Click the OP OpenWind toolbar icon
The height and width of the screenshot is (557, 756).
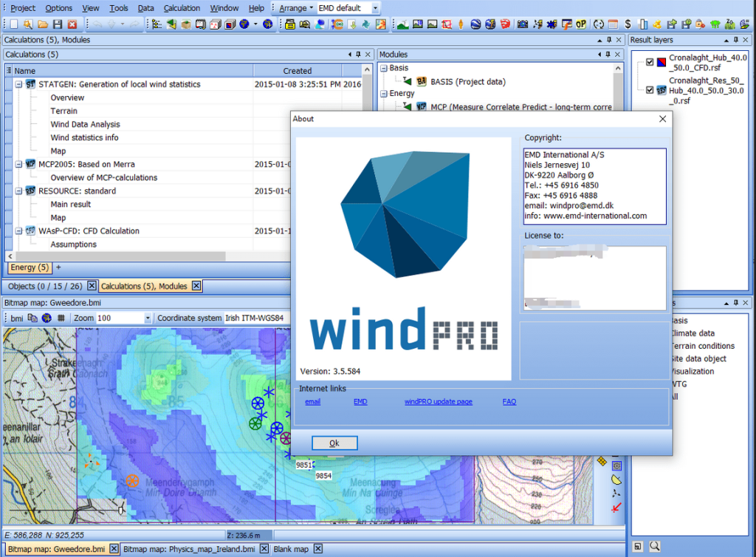coord(581,24)
